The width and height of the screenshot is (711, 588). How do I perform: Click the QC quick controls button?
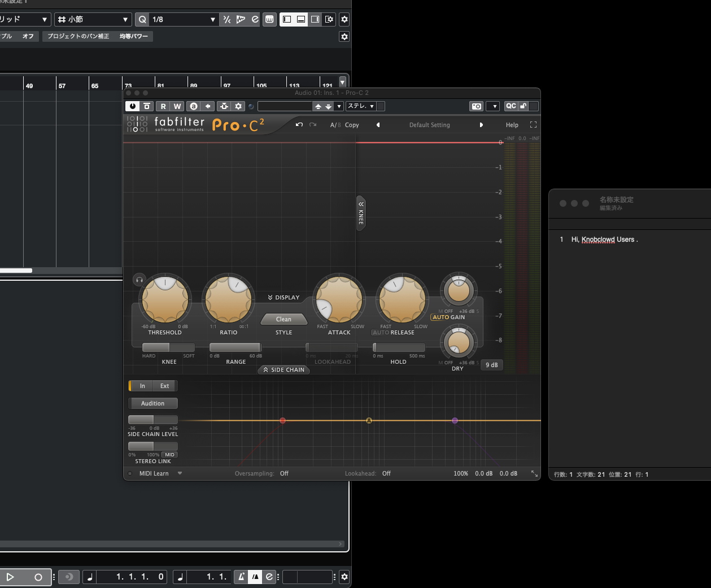pyautogui.click(x=511, y=106)
